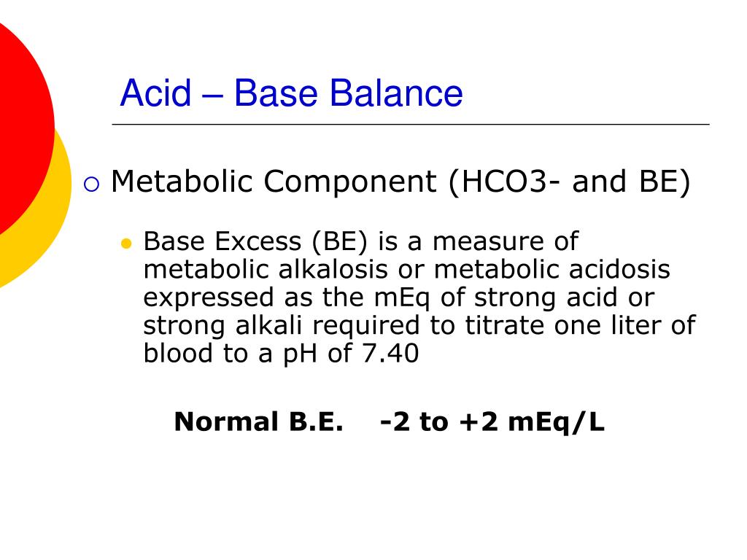Click the text metabolic acidosis

(x=551, y=269)
